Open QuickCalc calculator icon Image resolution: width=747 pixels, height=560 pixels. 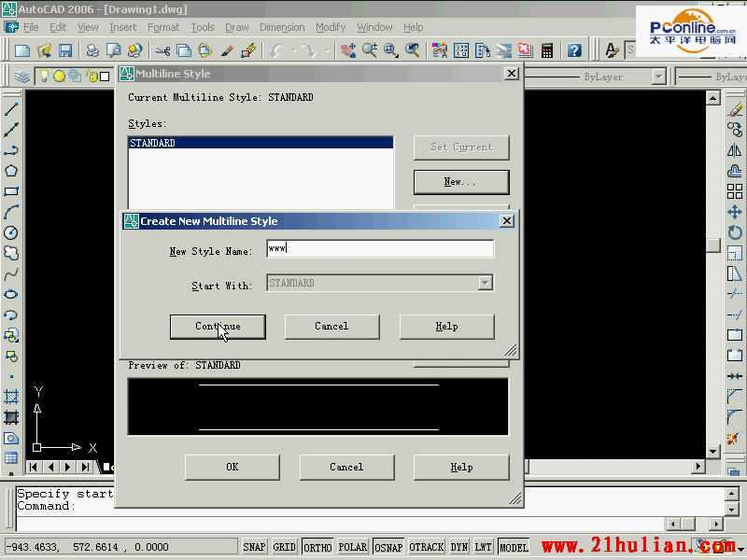click(x=547, y=50)
